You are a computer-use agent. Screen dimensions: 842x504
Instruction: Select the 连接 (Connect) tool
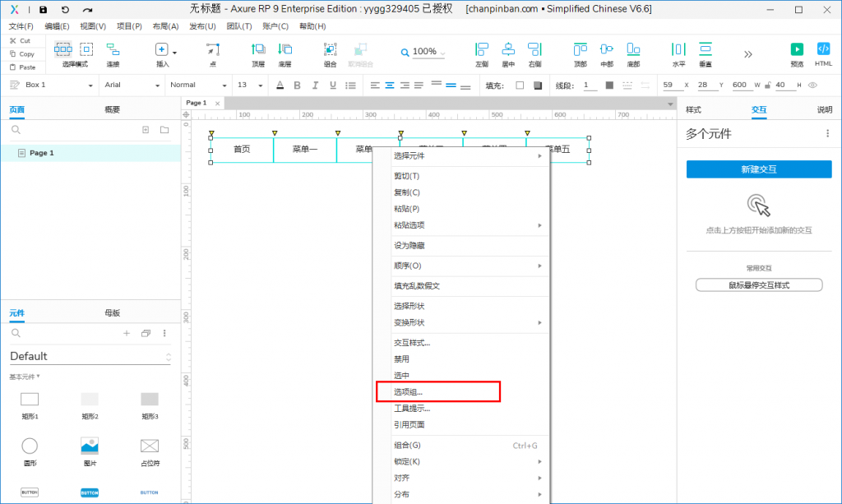click(113, 53)
